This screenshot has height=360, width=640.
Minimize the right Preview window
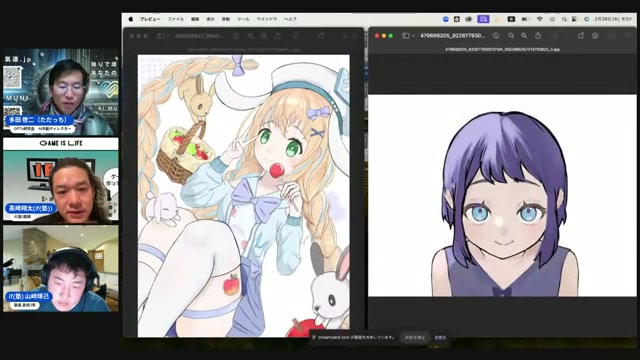[x=384, y=36]
